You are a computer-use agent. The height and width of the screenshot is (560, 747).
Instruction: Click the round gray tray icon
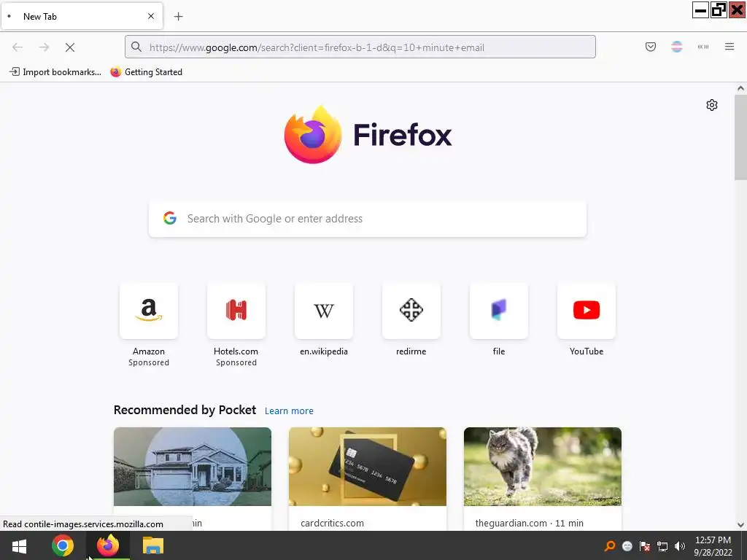pyautogui.click(x=627, y=546)
